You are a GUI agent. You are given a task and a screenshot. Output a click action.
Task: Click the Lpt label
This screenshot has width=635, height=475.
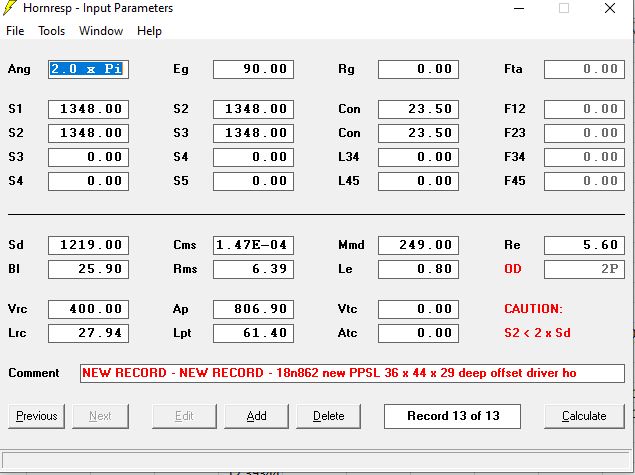pos(182,333)
